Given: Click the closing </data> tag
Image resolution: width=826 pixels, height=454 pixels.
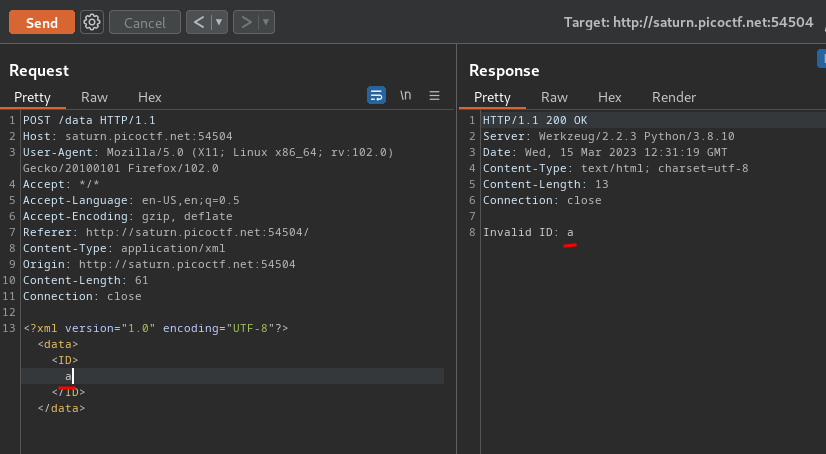Looking at the screenshot, I should (61, 408).
